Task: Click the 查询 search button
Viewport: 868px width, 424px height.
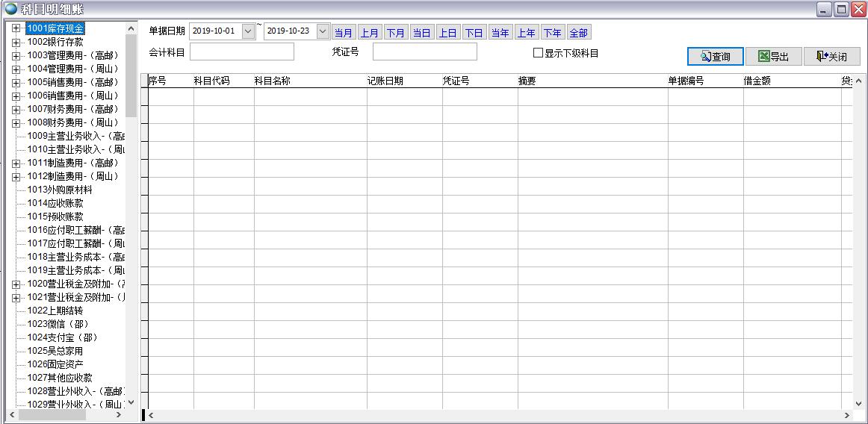Action: [715, 57]
